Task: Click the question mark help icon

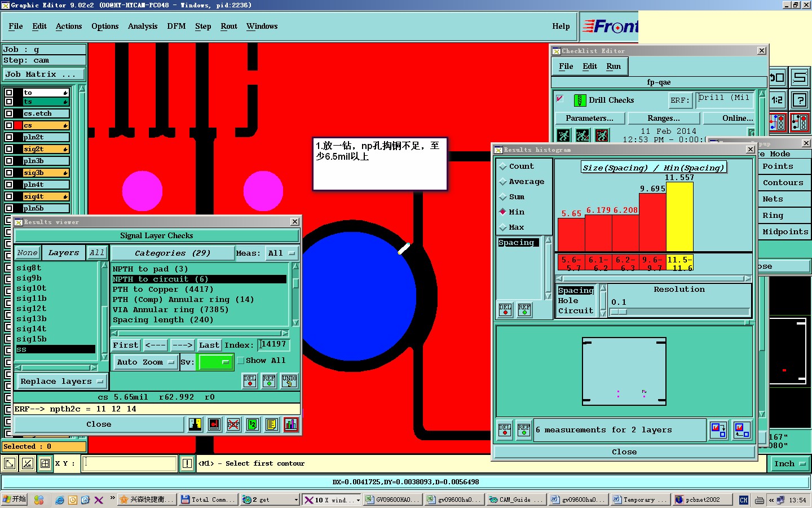Action: (800, 100)
